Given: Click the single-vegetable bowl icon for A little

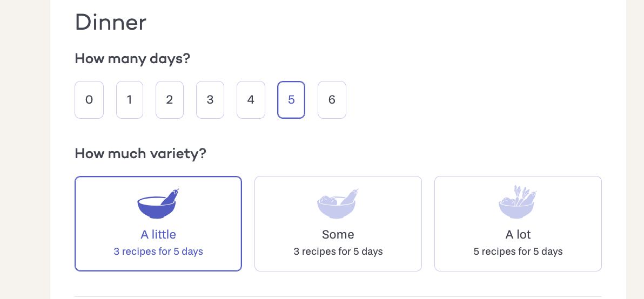Looking at the screenshot, I should [x=158, y=203].
